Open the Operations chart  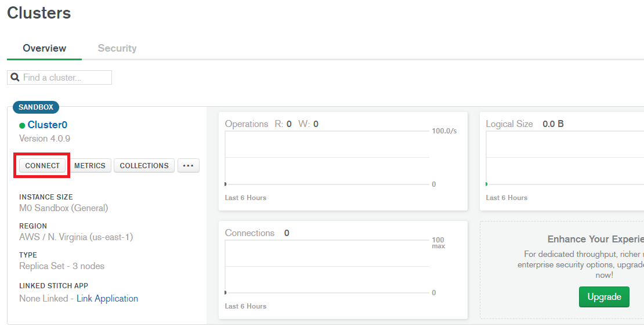pyautogui.click(x=343, y=161)
